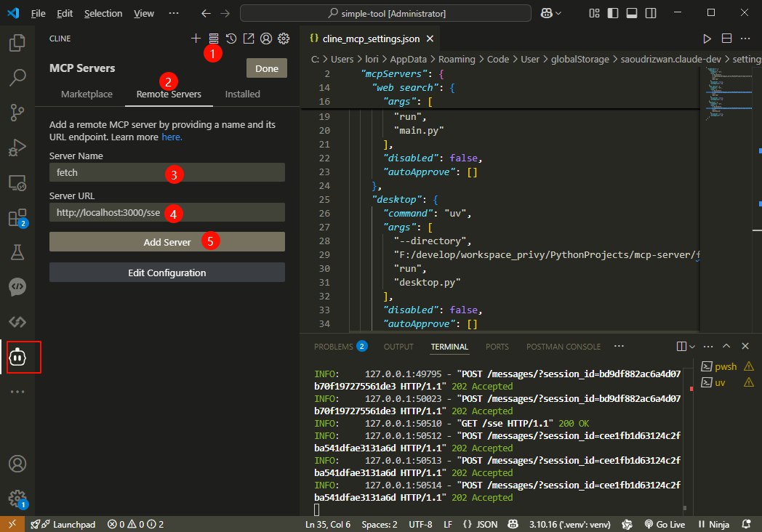762x532 pixels.
Task: Open the Source Control view
Action: click(x=17, y=111)
